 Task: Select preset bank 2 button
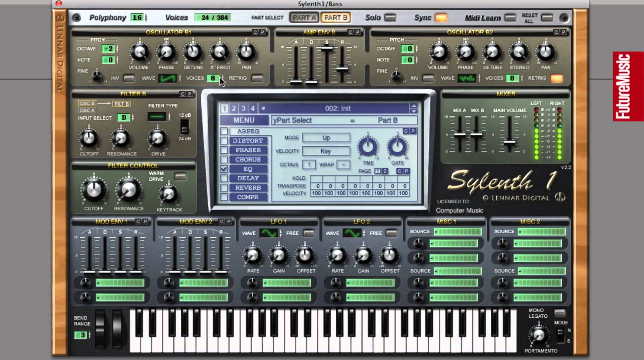pyautogui.click(x=234, y=108)
